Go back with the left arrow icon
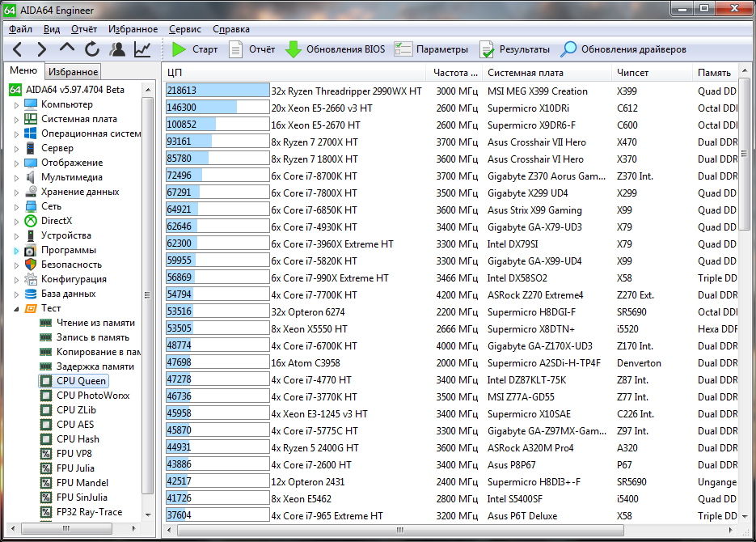 click(17, 49)
